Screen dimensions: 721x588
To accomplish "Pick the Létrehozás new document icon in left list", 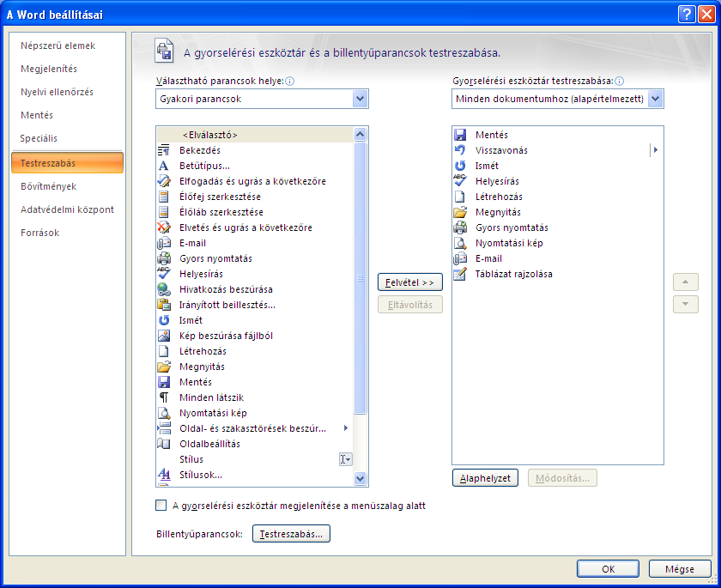I will pos(164,351).
